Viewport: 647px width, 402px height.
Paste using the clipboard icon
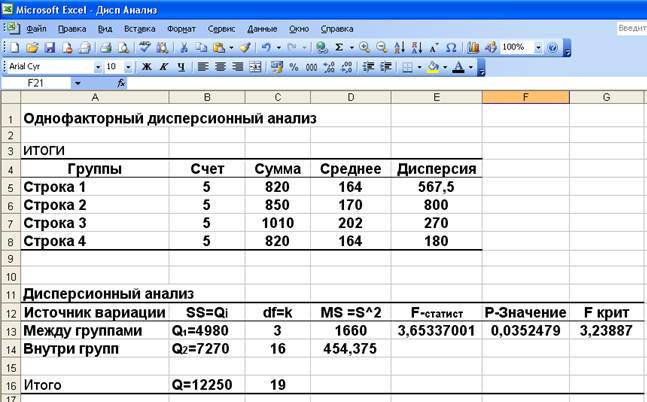(219, 48)
